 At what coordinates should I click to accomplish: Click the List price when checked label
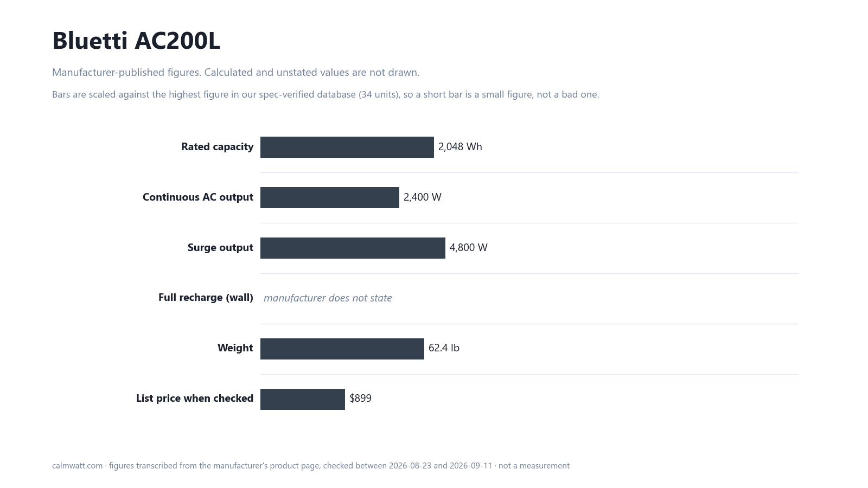(x=195, y=399)
